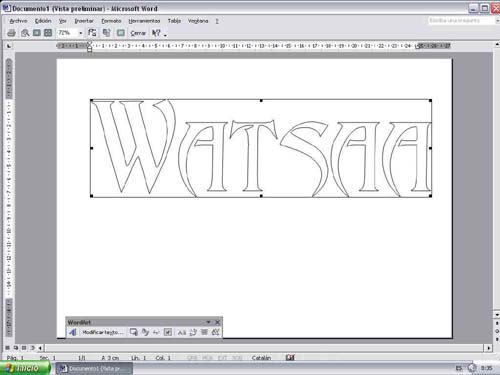This screenshot has width=500, height=375.
Task: Click the clock showing 8:35
Action: (486, 368)
